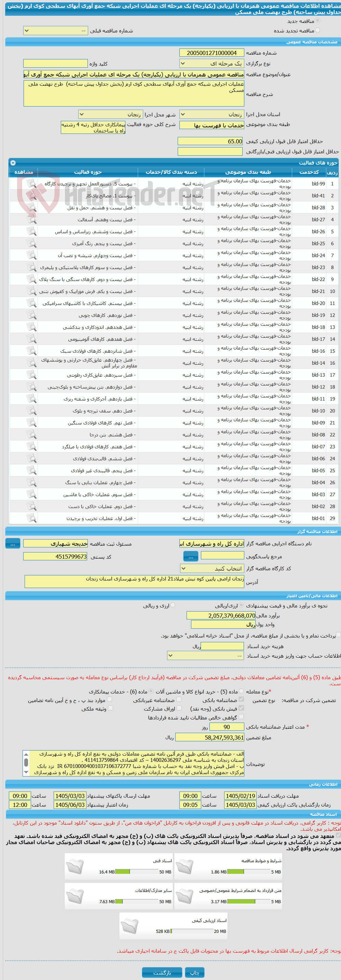The image size is (341, 980).
Task: Sort by کدحدمت column header
Action: tap(310, 172)
